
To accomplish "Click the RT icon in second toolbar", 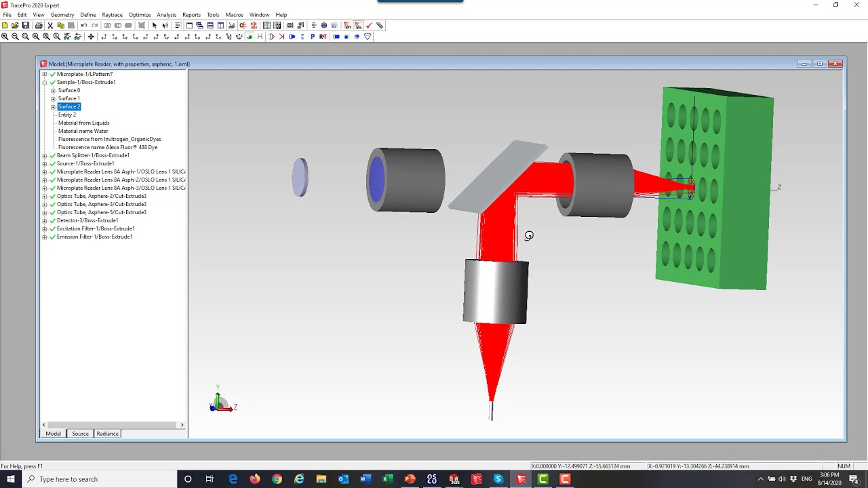I will pyautogui.click(x=323, y=37).
